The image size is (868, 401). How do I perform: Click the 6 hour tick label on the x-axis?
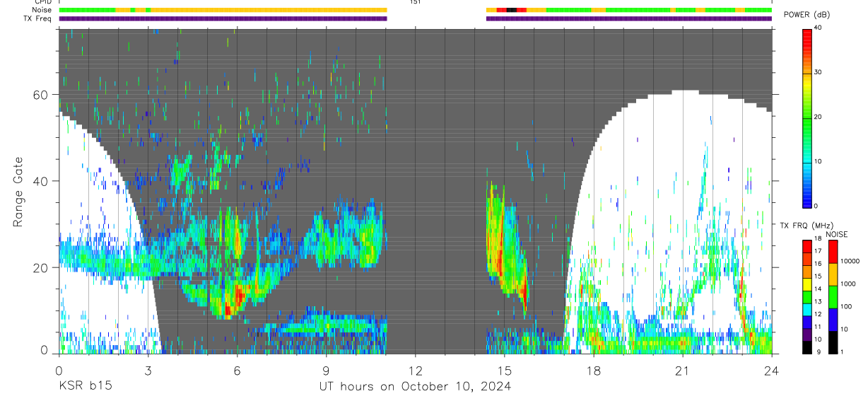point(237,370)
